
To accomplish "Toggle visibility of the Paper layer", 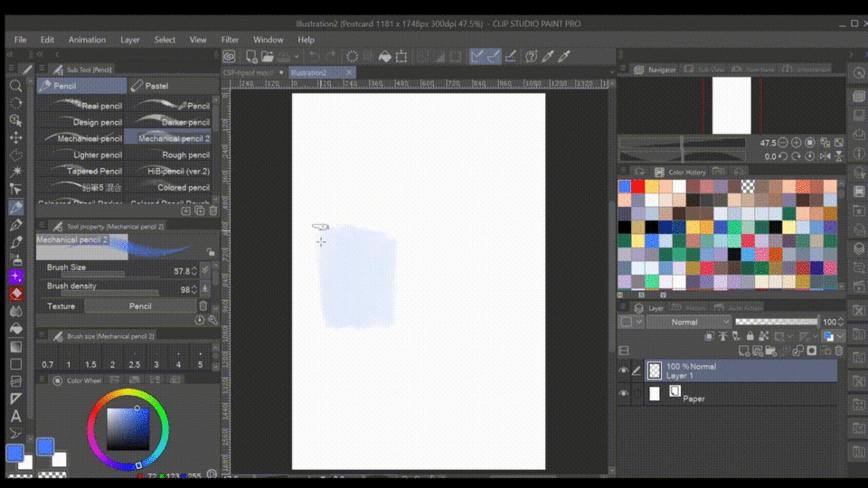I will tap(623, 394).
